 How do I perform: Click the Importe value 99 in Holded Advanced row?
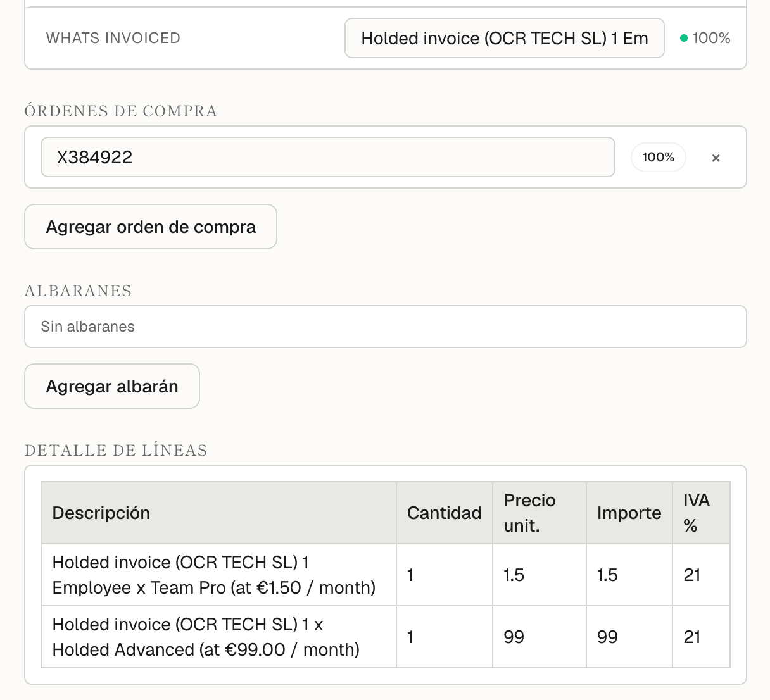pyautogui.click(x=629, y=637)
